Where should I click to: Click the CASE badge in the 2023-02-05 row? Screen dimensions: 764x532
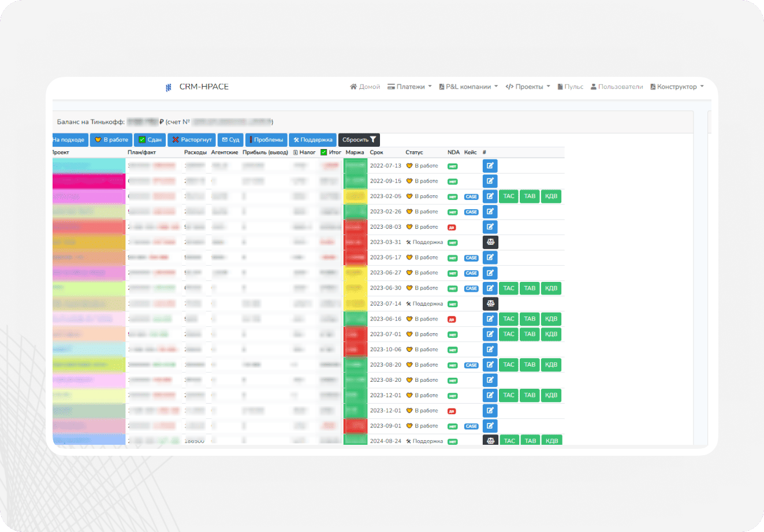(471, 197)
